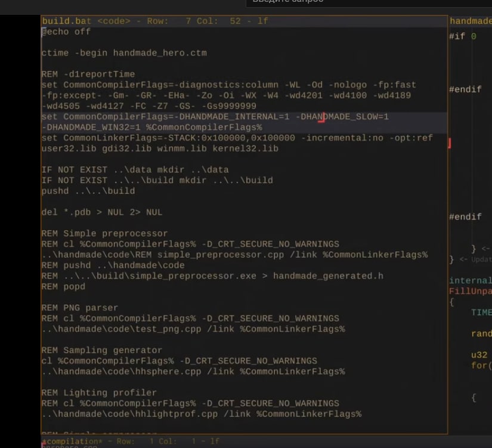The height and width of the screenshot is (448, 492).
Task: Click 'test_png.cpp' path text
Action: point(168,329)
